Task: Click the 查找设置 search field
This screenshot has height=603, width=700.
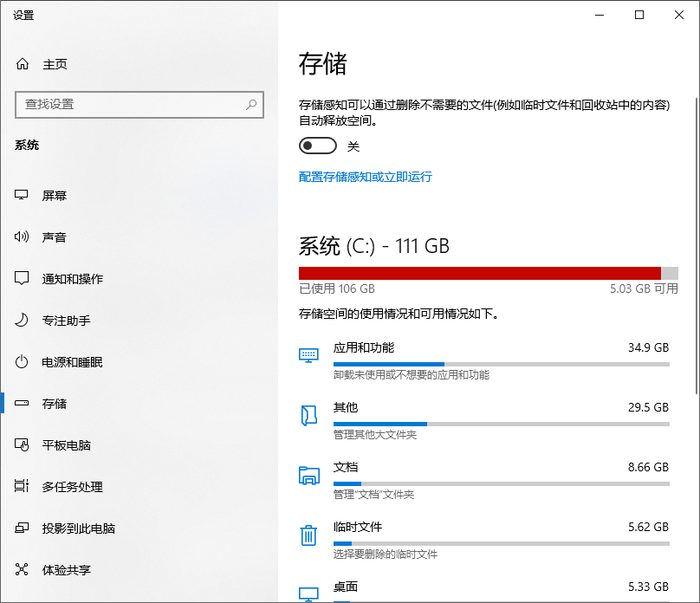Action: pos(139,105)
